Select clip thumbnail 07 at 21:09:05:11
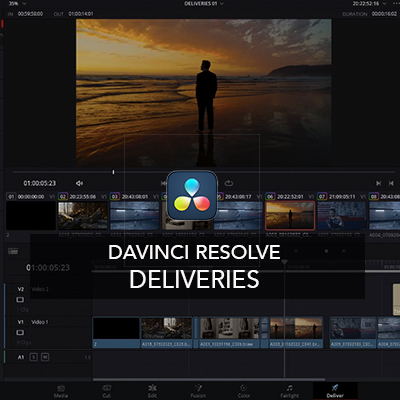 click(x=342, y=215)
